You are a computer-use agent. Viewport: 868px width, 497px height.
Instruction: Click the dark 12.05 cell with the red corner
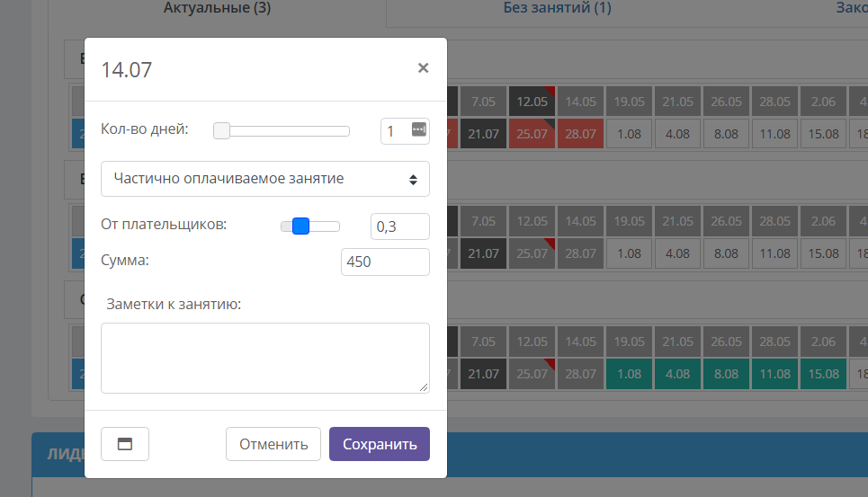[x=532, y=102]
